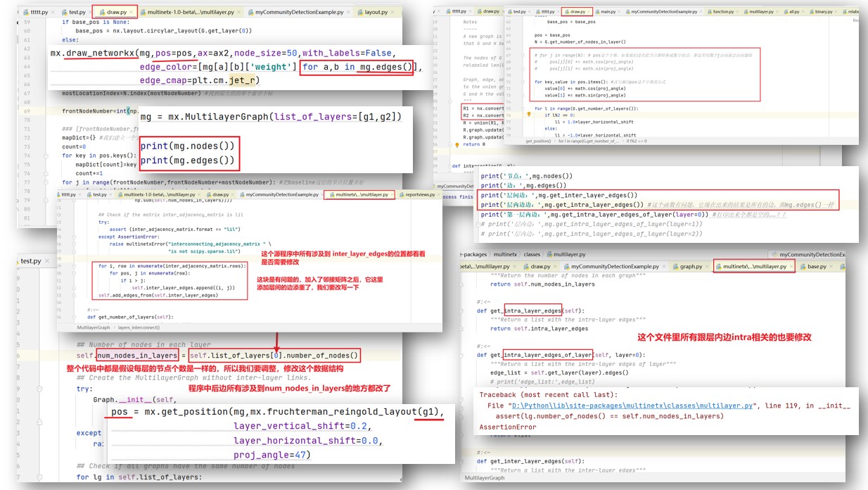This screenshot has width=868, height=490.
Task: Click the Python icon on the binary.py tab
Action: tap(812, 11)
